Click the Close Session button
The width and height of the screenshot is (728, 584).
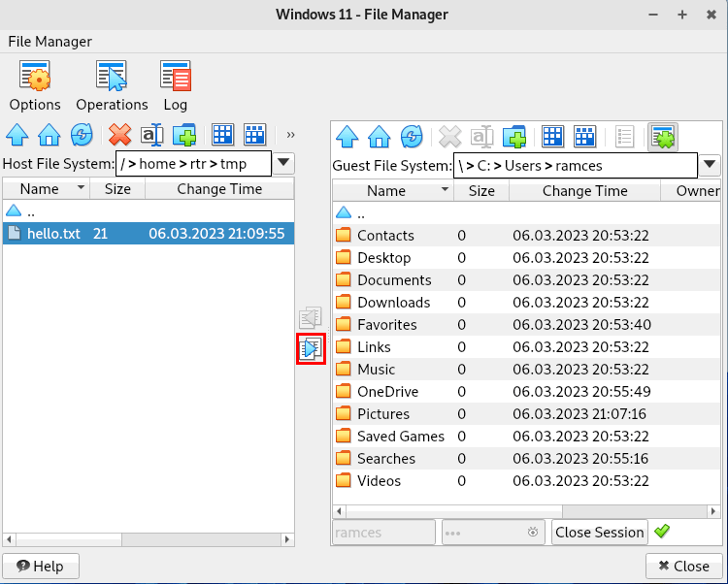tap(600, 532)
